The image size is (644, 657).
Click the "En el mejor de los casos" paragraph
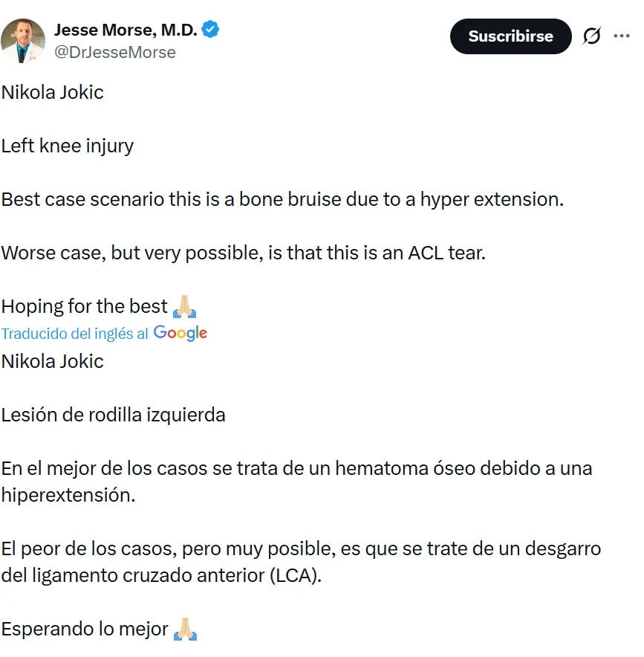pyautogui.click(x=296, y=481)
